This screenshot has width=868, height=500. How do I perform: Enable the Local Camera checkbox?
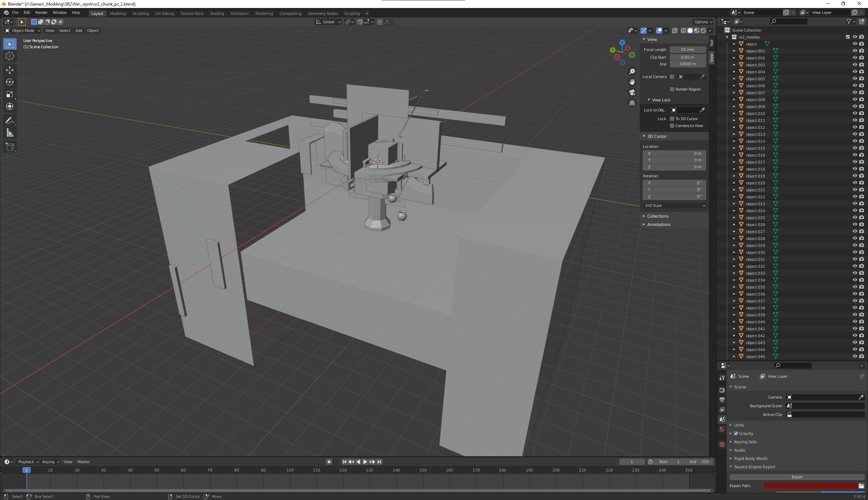(x=672, y=77)
